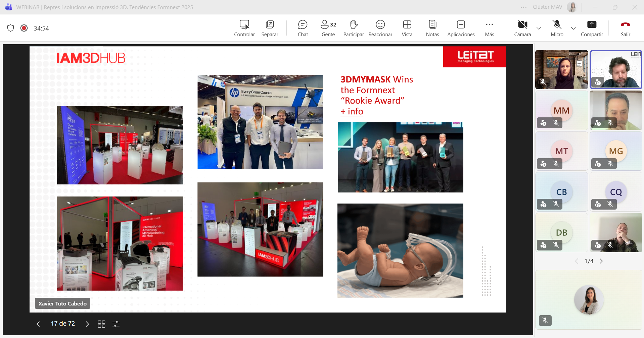The image size is (644, 338).
Task: Open the slide grid view icon
Action: pos(101,324)
